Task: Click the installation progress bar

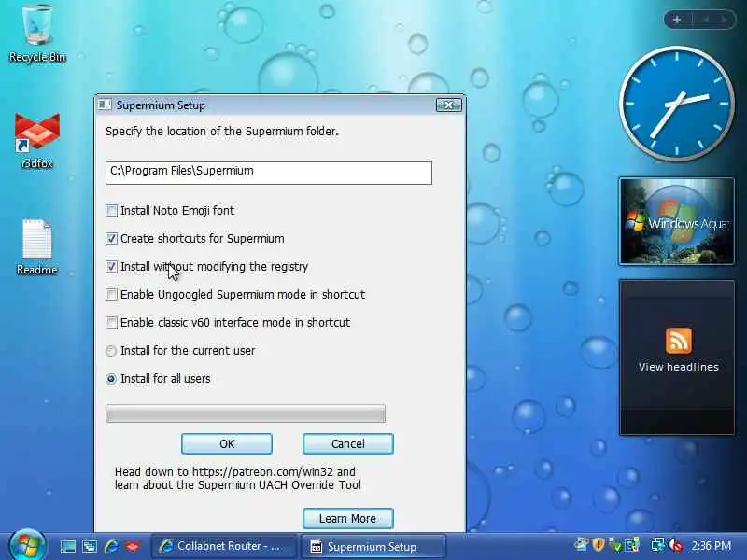Action: pos(246,413)
